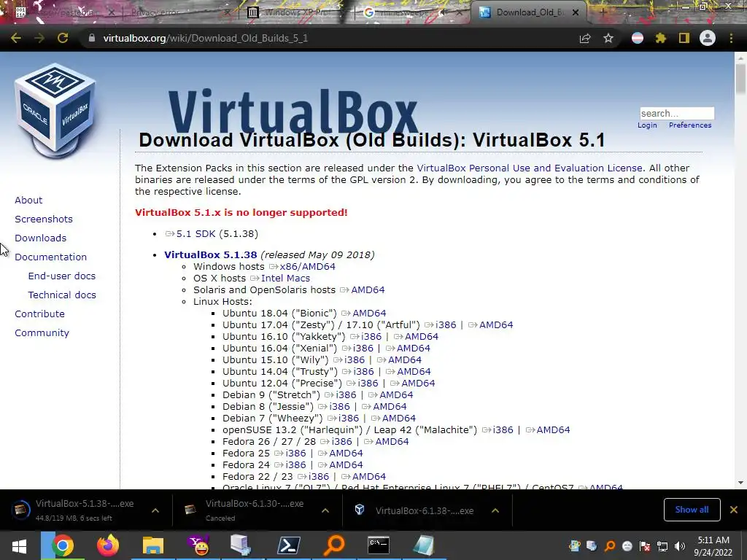Open the Screenshots page
The width and height of the screenshot is (747, 560).
(x=44, y=219)
